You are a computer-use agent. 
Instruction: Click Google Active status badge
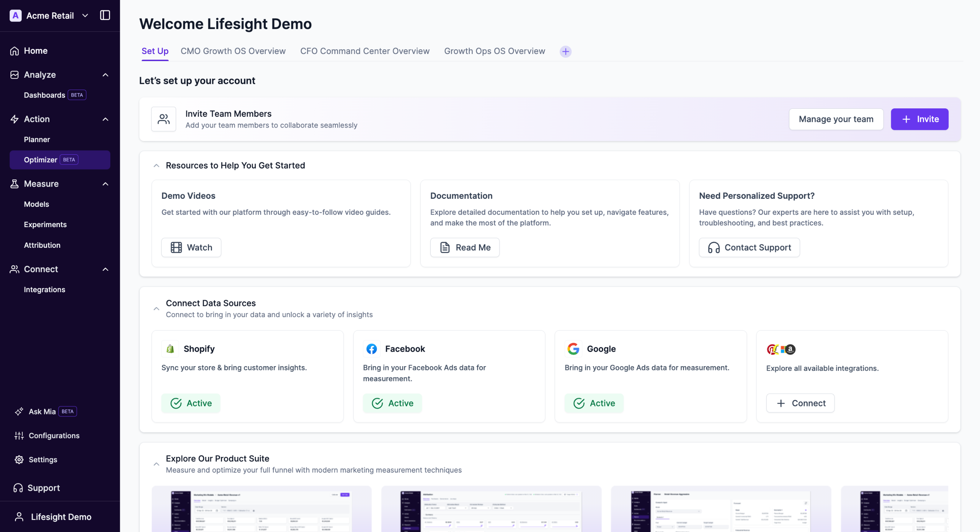coord(594,403)
